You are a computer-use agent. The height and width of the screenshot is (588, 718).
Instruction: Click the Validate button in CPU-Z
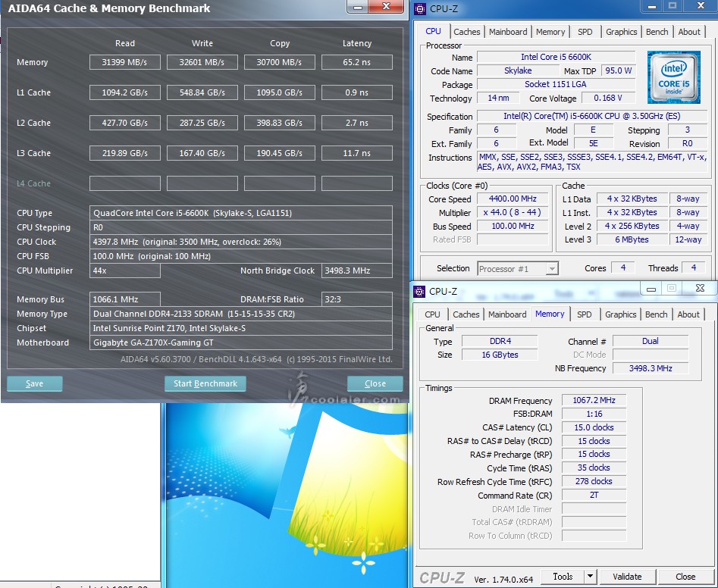pyautogui.click(x=627, y=577)
